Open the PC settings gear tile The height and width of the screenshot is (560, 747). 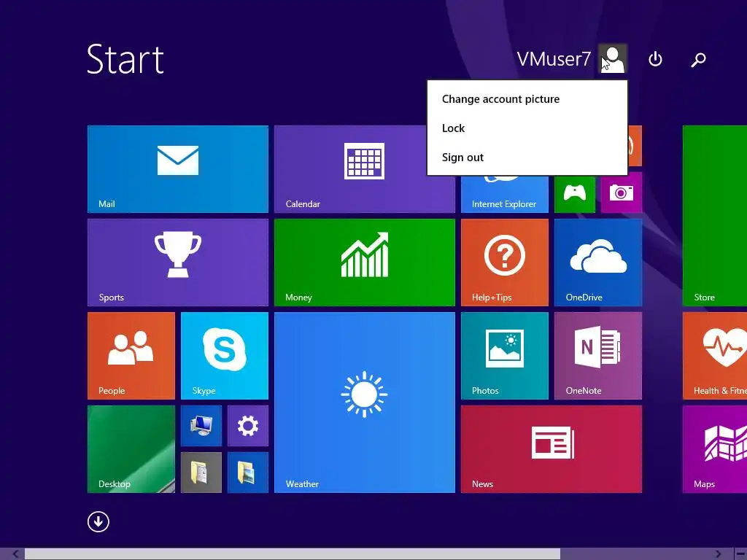pos(248,426)
